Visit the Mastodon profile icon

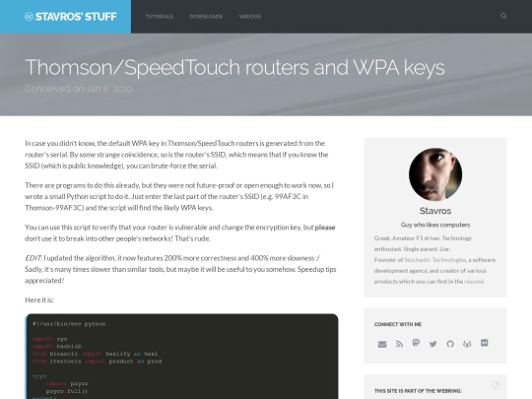click(x=416, y=343)
